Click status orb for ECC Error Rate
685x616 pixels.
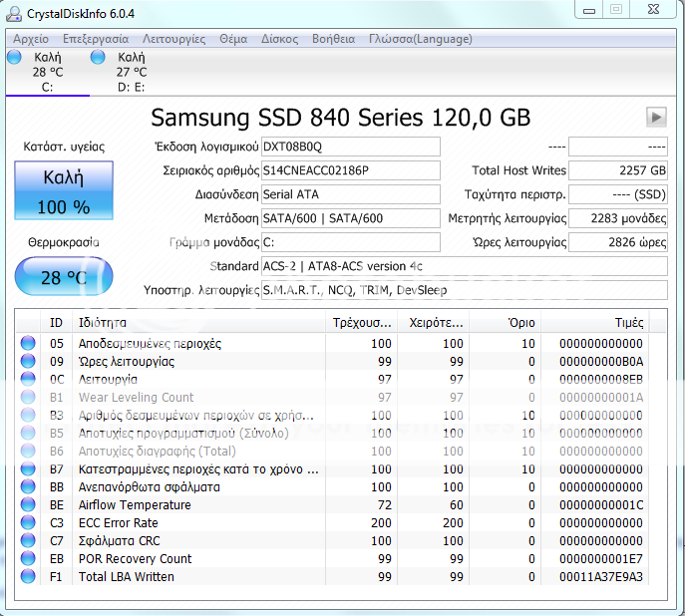[x=28, y=523]
